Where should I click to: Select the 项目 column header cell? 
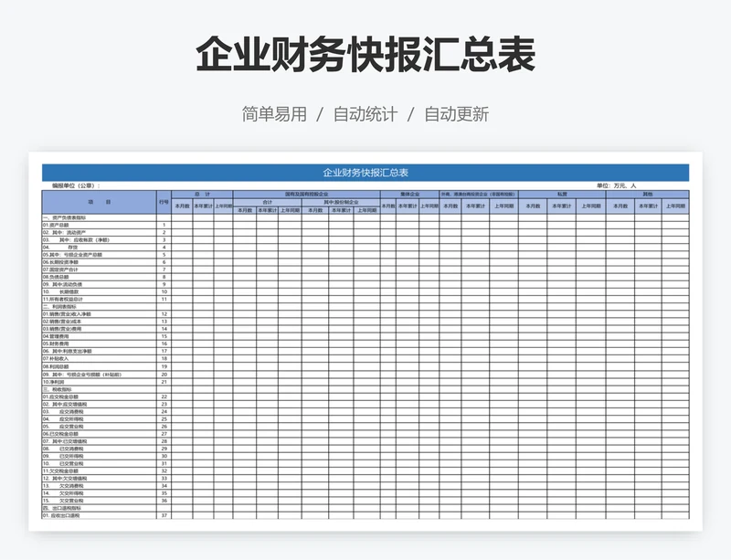click(x=100, y=203)
